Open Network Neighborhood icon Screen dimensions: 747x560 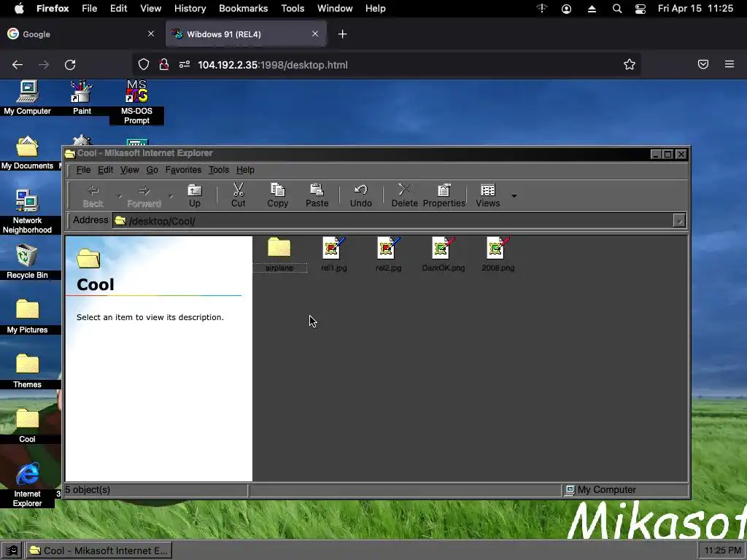point(27,211)
